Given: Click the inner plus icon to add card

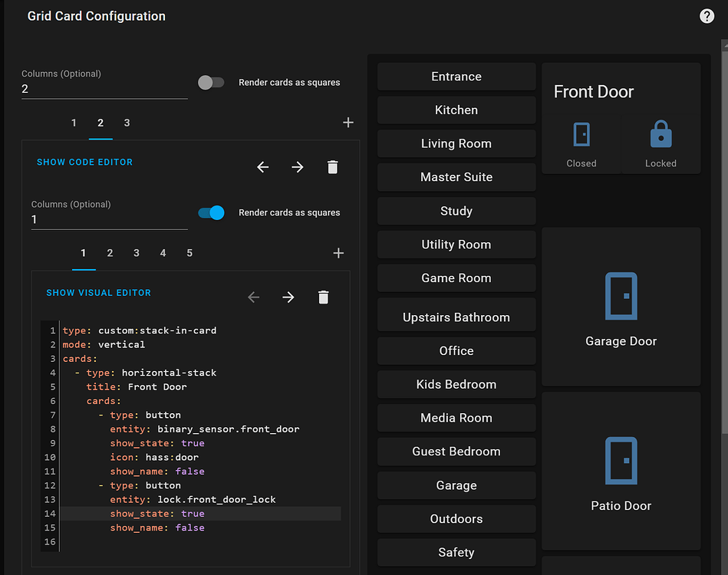Looking at the screenshot, I should coord(338,253).
